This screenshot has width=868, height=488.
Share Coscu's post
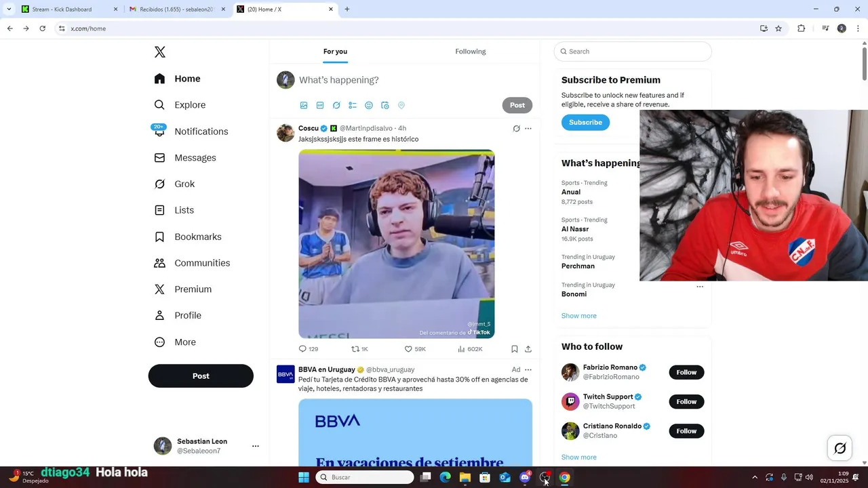pyautogui.click(x=528, y=349)
